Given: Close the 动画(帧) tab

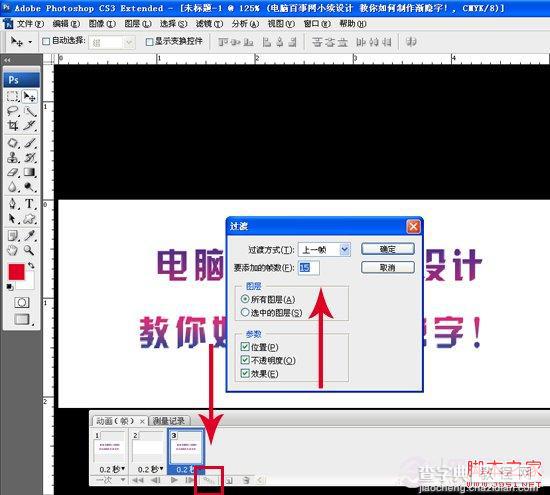Looking at the screenshot, I should [142, 421].
